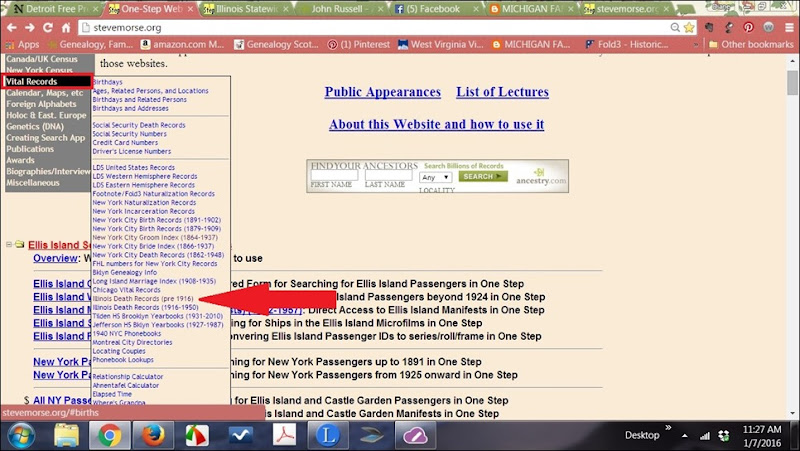Viewport: 800px width, 451px height.
Task: Select Calendar, Maps, etc in side menu
Action: [44, 93]
